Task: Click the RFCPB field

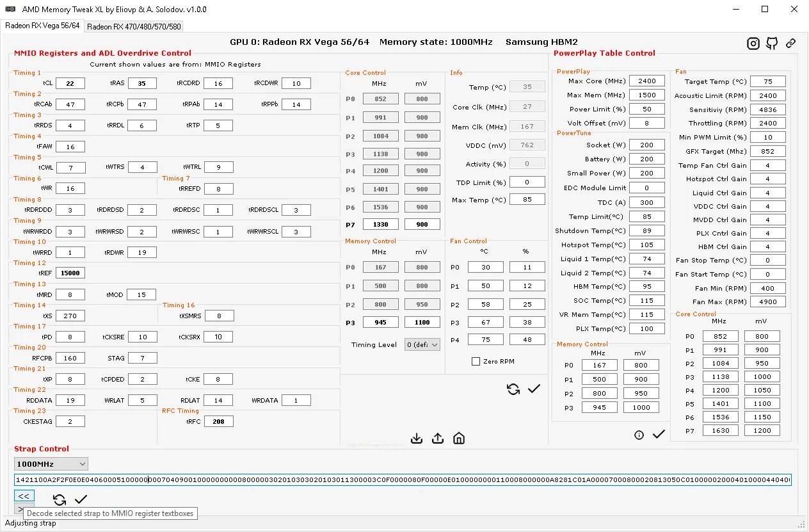Action: [x=70, y=358]
